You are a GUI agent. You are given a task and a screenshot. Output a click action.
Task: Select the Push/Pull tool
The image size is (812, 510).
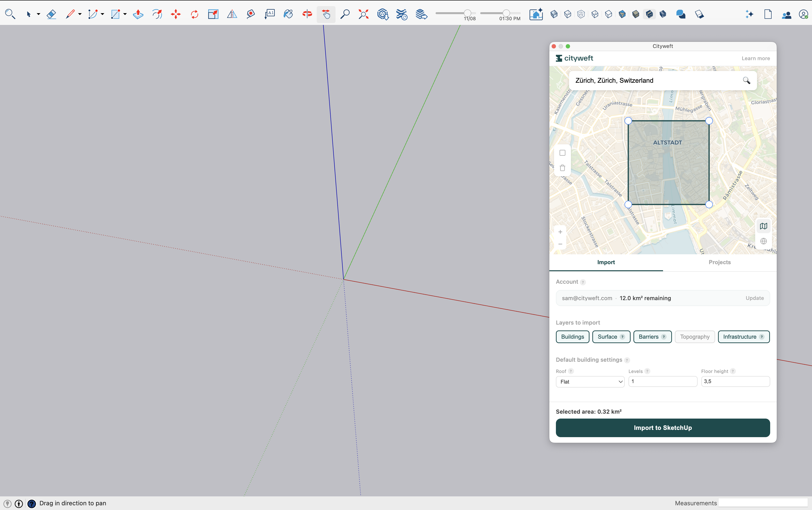[138, 14]
